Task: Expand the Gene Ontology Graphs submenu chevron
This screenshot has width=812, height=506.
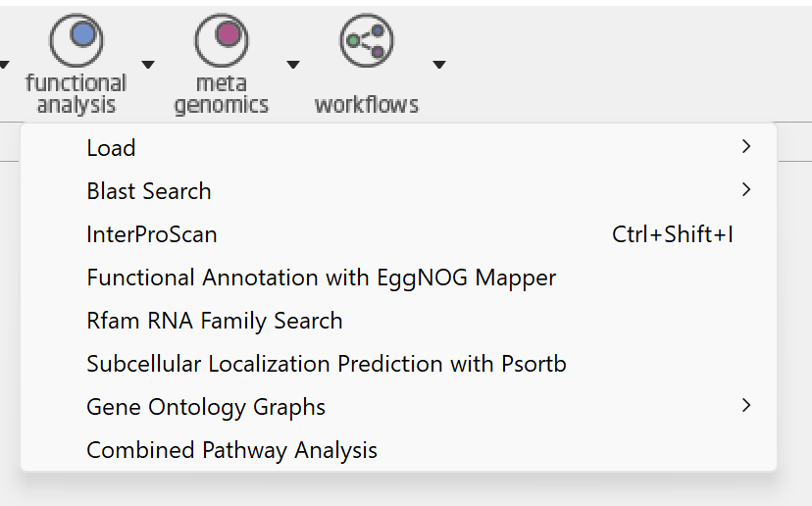Action: click(746, 406)
